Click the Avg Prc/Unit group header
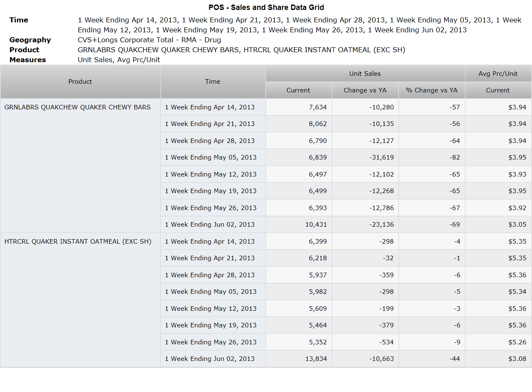Viewport: 532px width, 392px height. tap(498, 73)
